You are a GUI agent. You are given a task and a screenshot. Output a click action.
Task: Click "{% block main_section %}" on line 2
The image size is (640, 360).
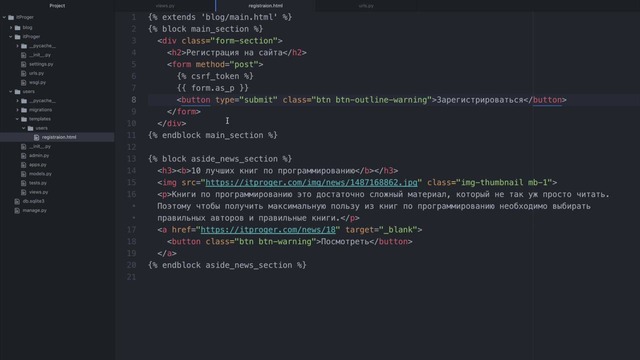206,29
